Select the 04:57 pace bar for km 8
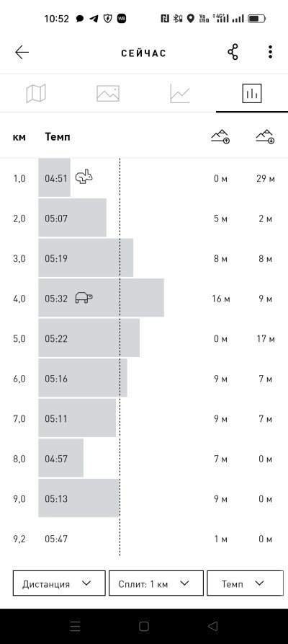Image resolution: width=288 pixels, height=644 pixels. point(60,458)
